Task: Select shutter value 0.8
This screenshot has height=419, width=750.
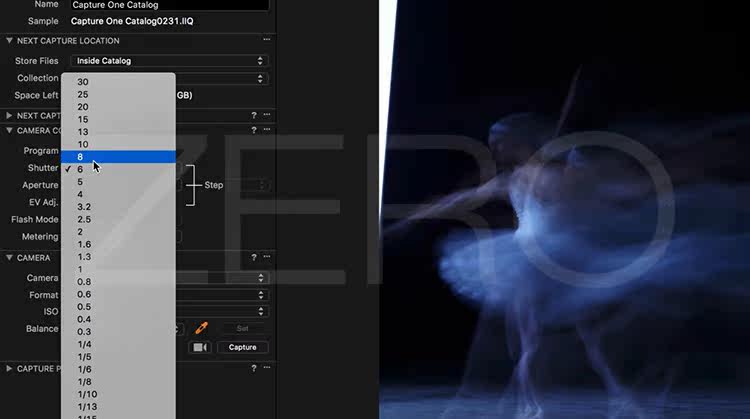Action: pos(118,282)
